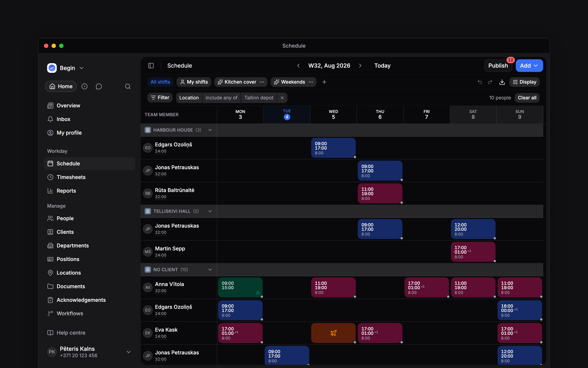Click the Tuesday 4 column header

tap(287, 114)
